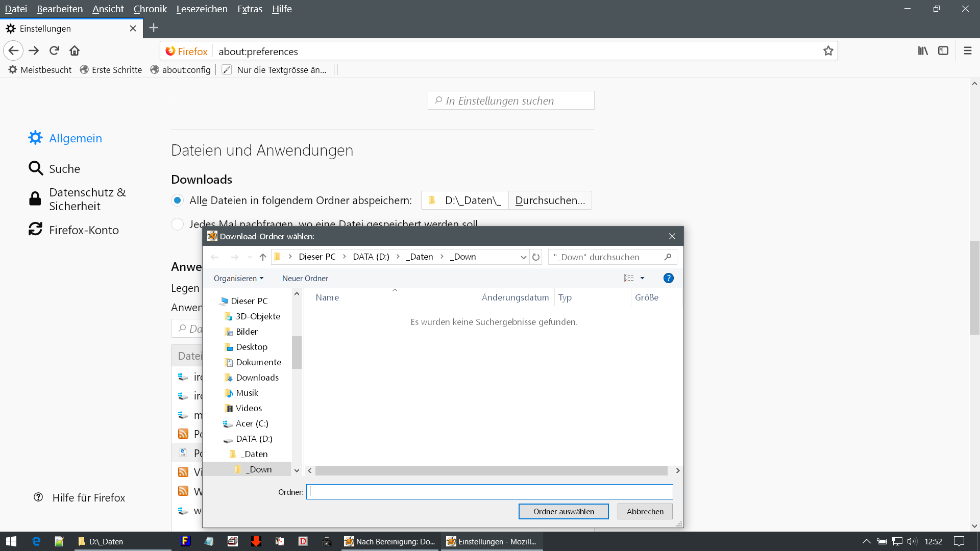The width and height of the screenshot is (980, 551).
Task: Click the dialog's horizontal scrollbar
Action: 491,470
